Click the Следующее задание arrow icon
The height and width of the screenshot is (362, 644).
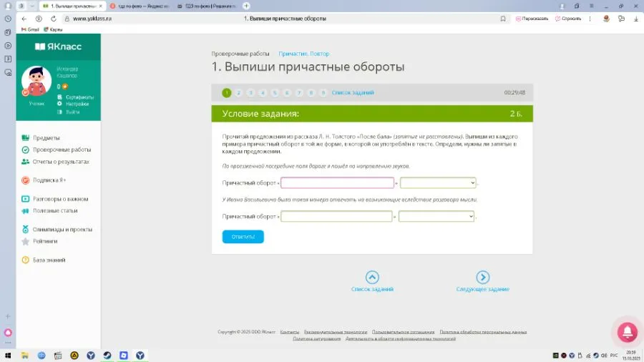coord(482,278)
